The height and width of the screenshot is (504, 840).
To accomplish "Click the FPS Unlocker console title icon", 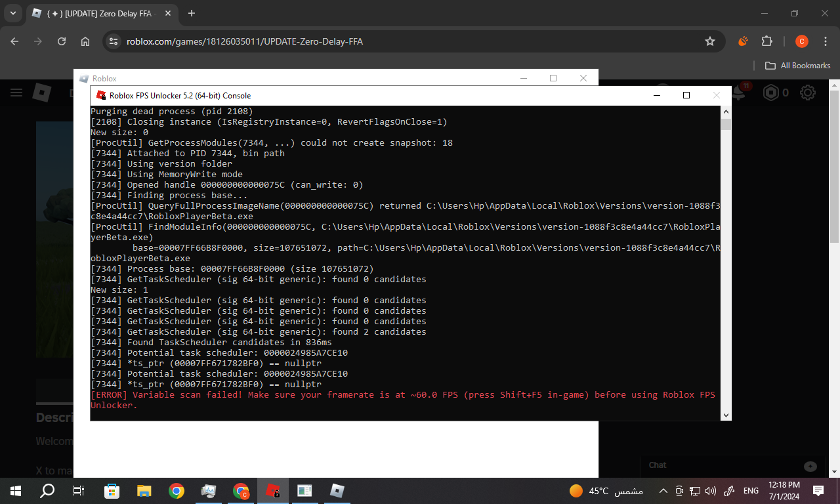I will pos(101,95).
